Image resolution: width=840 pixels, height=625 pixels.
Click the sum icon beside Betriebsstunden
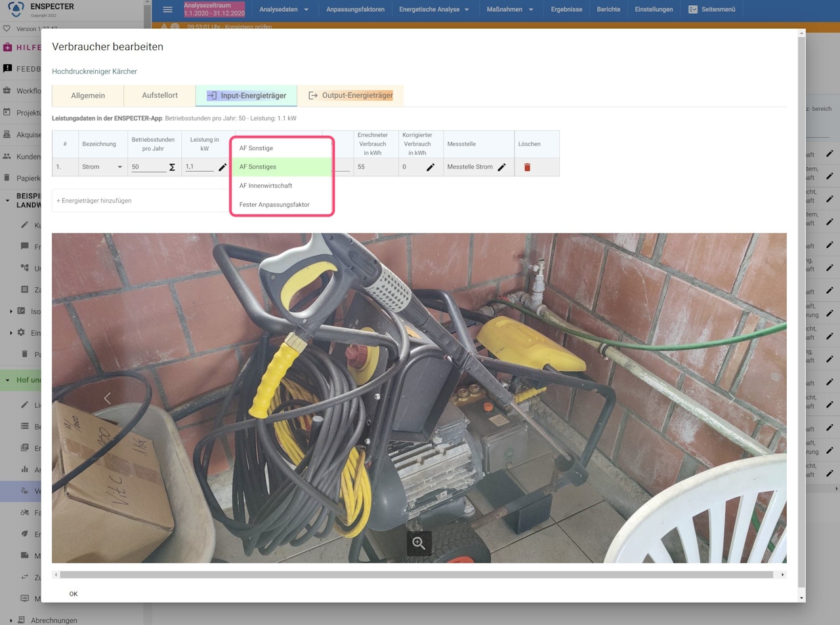172,167
